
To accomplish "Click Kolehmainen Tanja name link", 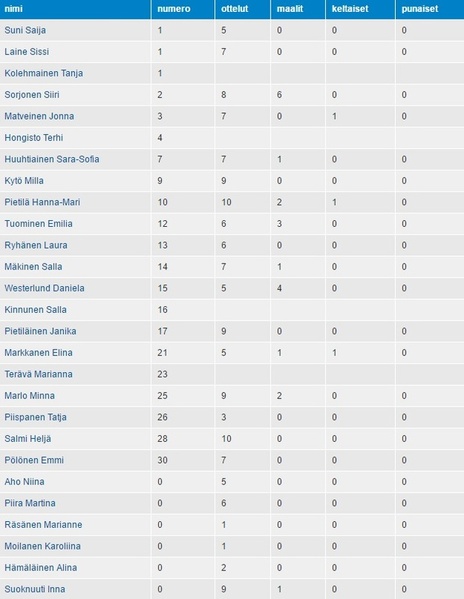I will pyautogui.click(x=44, y=73).
